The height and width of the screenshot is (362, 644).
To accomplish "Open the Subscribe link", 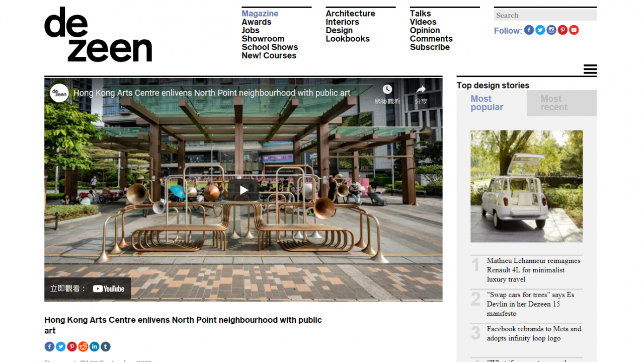I will (429, 47).
